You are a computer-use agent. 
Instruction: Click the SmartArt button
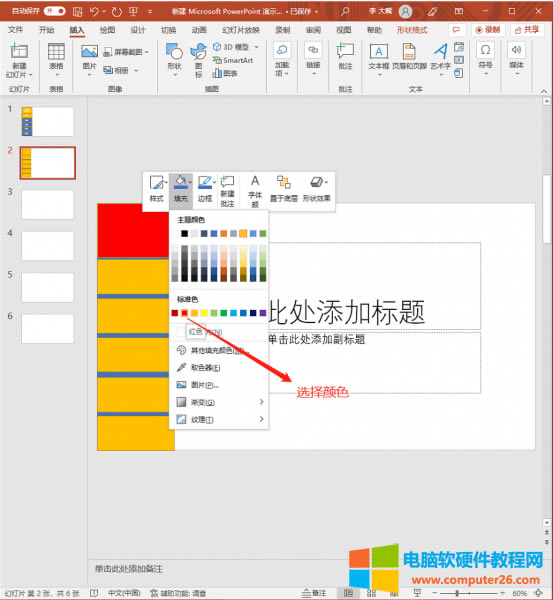click(x=233, y=60)
